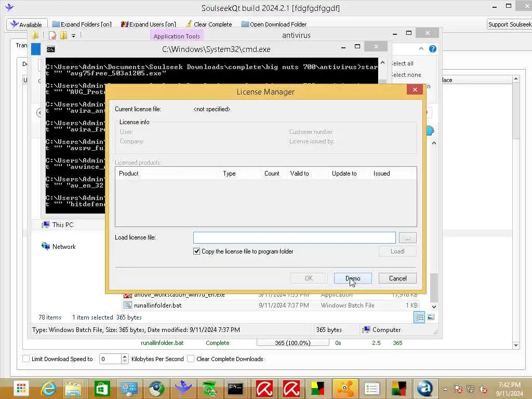Screen dimensions: 532x399
Task: Open the checklist installer taskbar icon
Action: 372,389
